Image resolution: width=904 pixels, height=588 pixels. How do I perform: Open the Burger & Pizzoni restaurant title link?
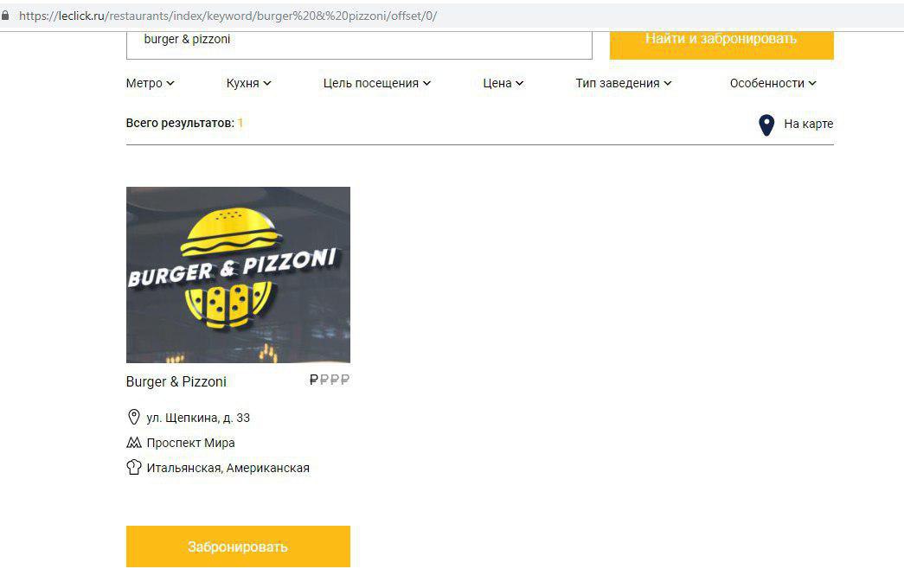[x=176, y=381]
